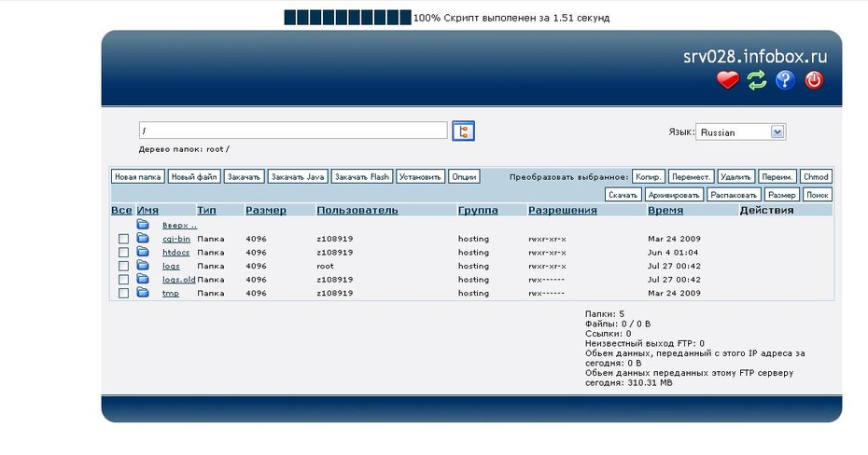
Task: Open the Опции button
Action: click(x=464, y=177)
